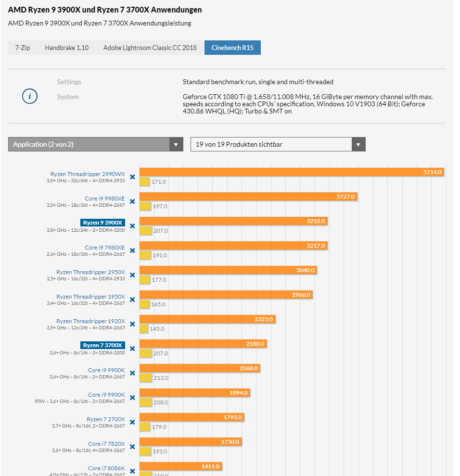The width and height of the screenshot is (460, 476).
Task: Open the Application (2 von 2) dropdown
Action: pos(95,144)
